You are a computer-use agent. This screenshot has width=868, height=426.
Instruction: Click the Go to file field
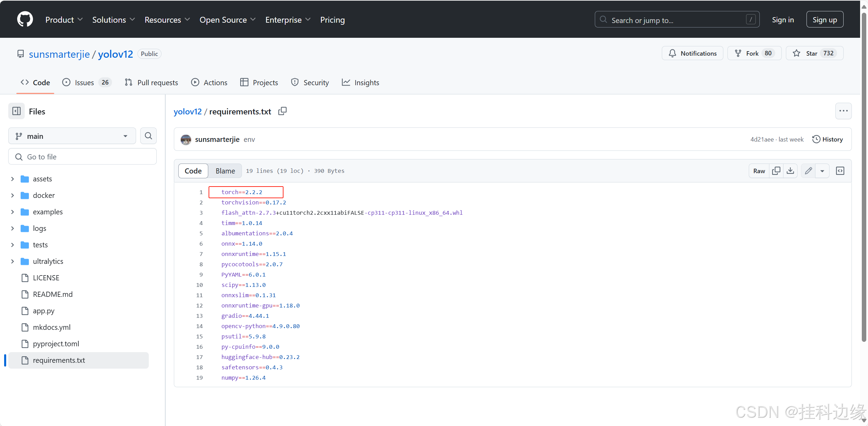[x=82, y=157]
